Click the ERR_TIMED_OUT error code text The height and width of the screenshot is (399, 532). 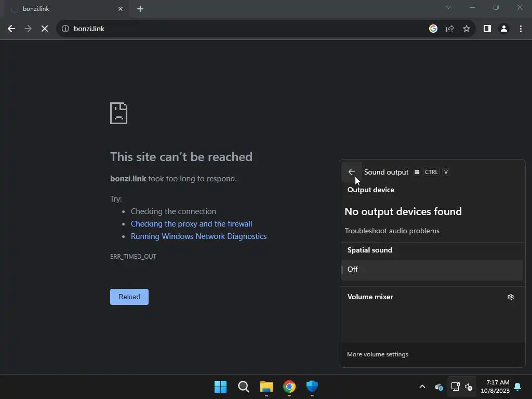tap(134, 257)
